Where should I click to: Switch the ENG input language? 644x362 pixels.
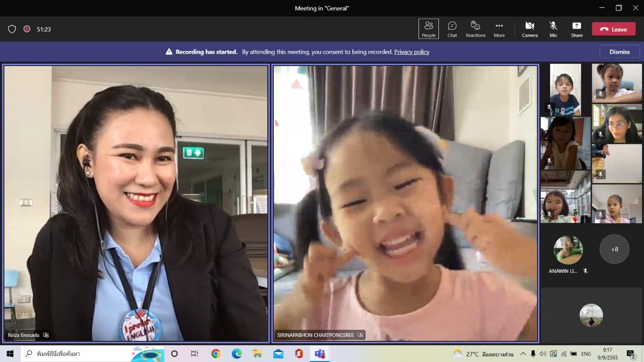586,354
